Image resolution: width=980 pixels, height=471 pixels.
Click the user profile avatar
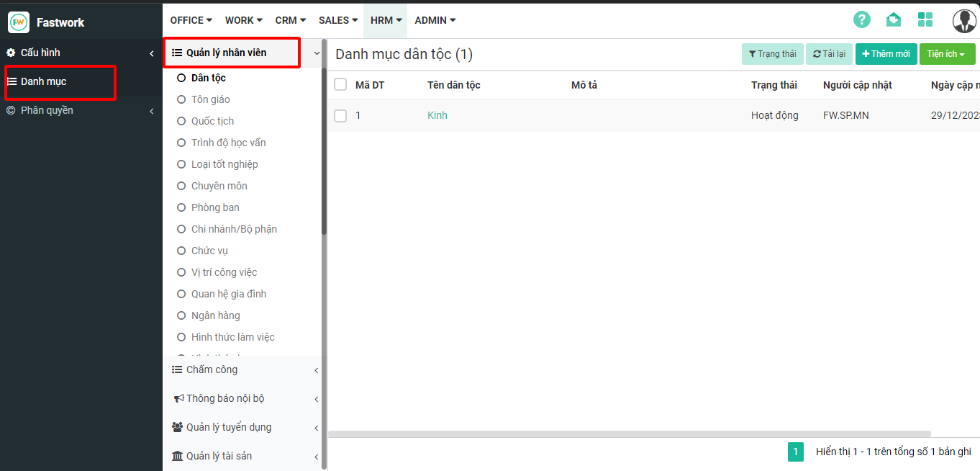[963, 21]
